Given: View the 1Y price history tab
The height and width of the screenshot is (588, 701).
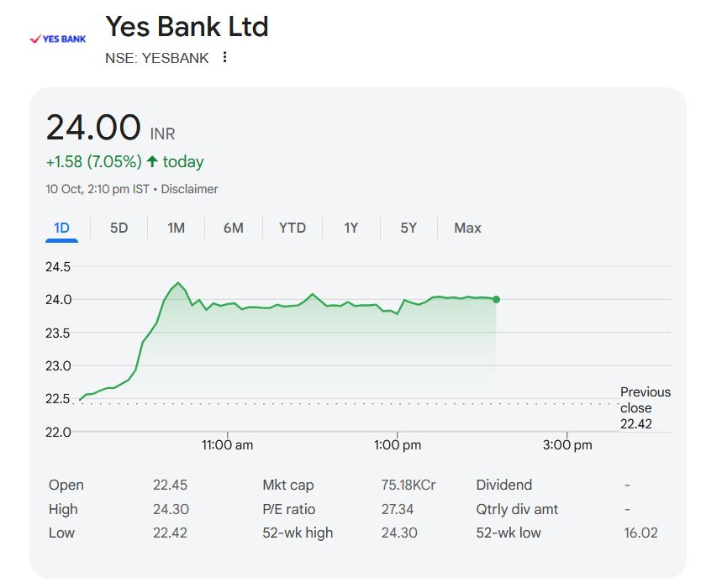Looking at the screenshot, I should pyautogui.click(x=350, y=228).
